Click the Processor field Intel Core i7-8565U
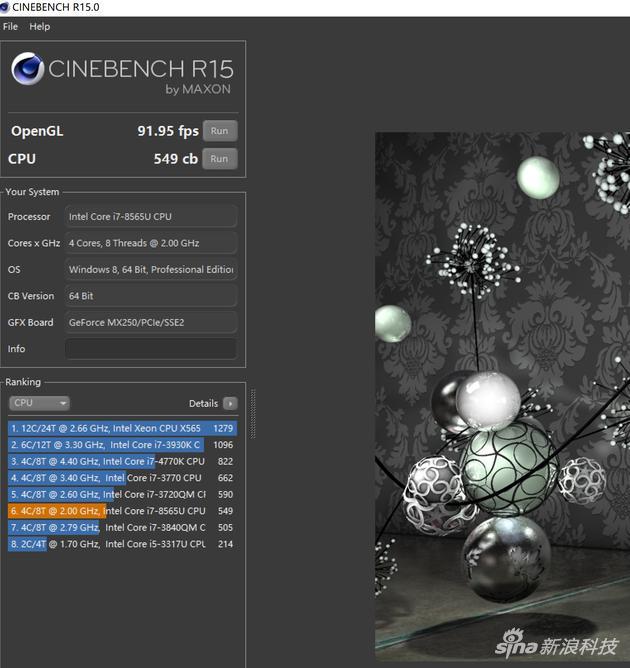The image size is (630, 668). (x=151, y=217)
